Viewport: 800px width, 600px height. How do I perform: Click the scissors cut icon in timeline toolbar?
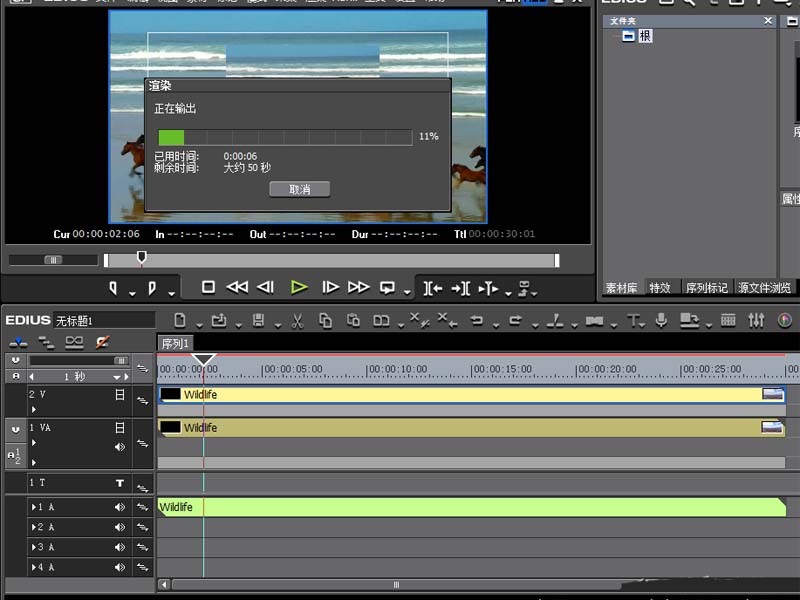297,321
